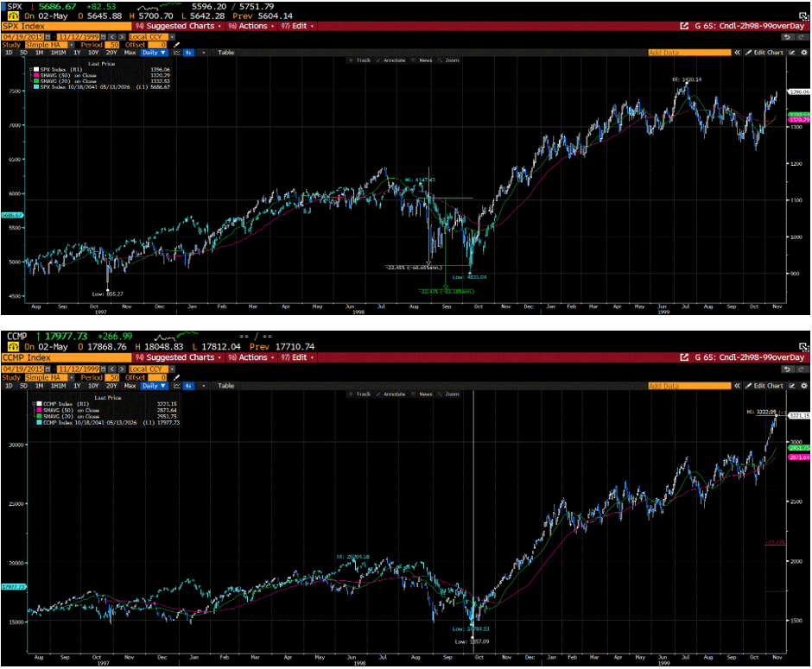Open the Daily periodicity dropdown
Screen dimensions: 812x669
(x=153, y=53)
